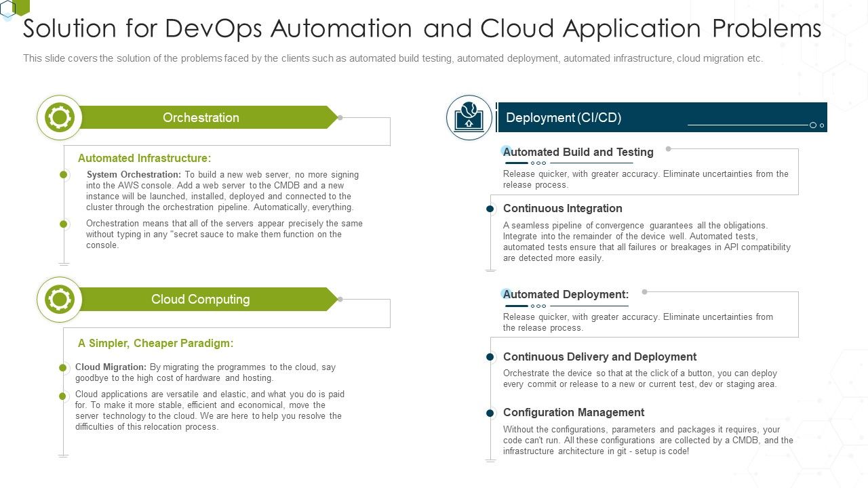Click the dark bullet beside Continuous Delivery and Deployment
This screenshot has height=488, width=868.
(x=490, y=357)
